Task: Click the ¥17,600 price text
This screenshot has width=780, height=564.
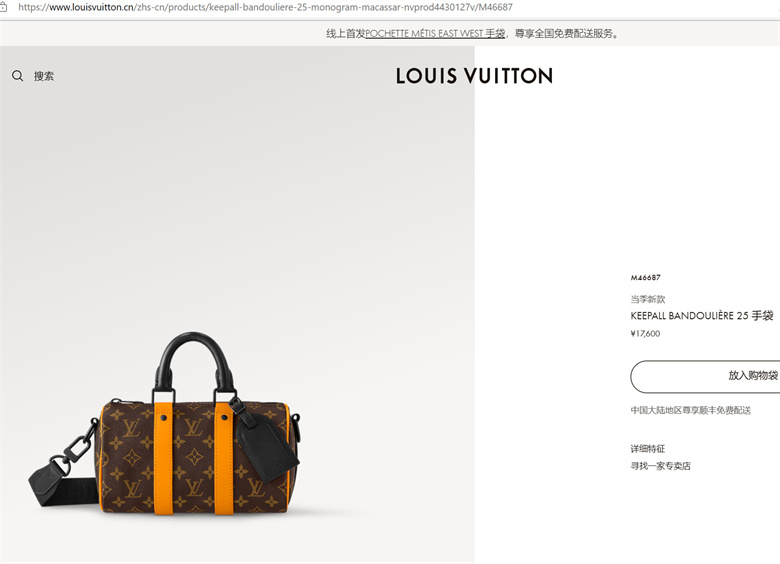Action: (645, 334)
